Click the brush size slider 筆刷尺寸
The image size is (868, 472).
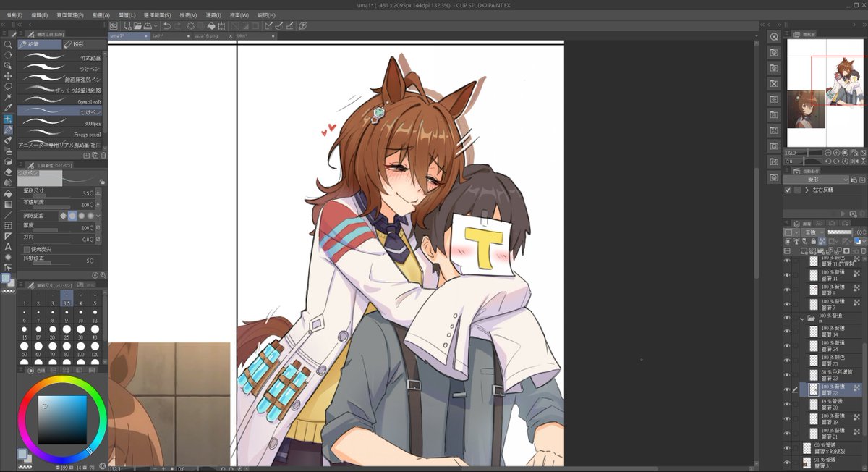[x=51, y=196]
